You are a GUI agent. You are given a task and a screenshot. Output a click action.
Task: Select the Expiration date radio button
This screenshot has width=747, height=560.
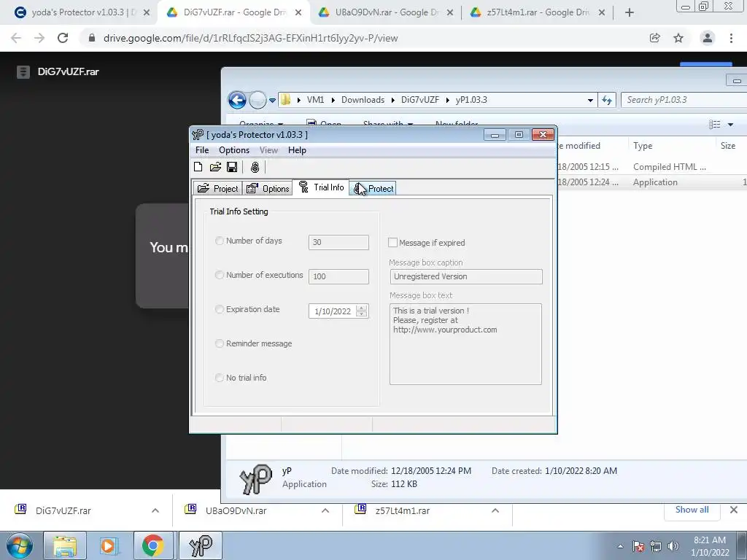[219, 309]
